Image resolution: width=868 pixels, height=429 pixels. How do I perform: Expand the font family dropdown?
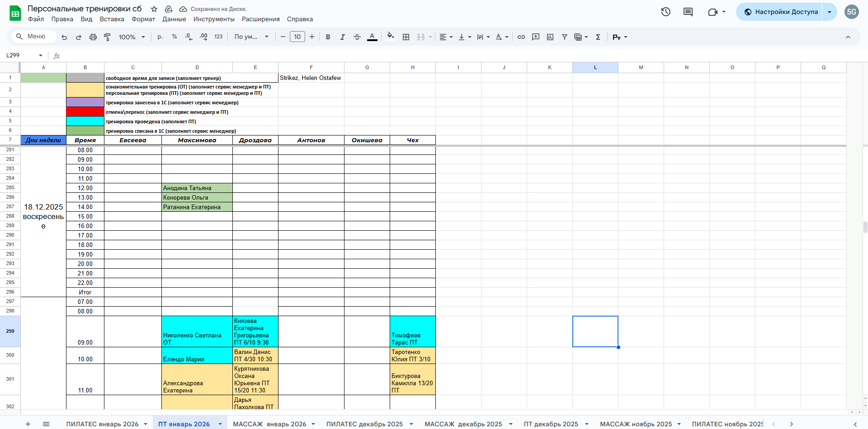click(x=251, y=37)
